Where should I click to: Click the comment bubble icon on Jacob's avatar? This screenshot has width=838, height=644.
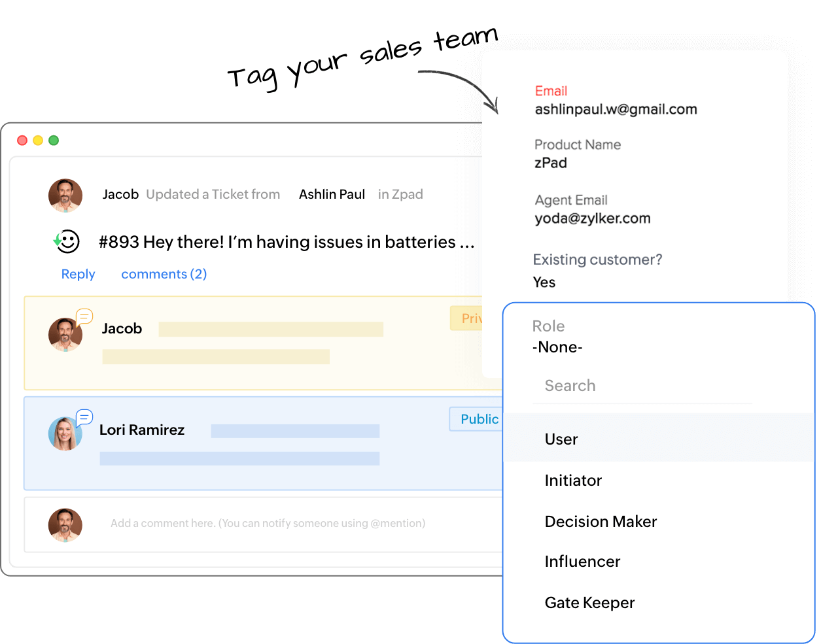pyautogui.click(x=84, y=317)
